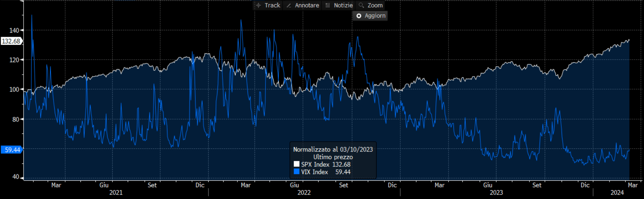Click the Aggiorn button label

point(375,16)
